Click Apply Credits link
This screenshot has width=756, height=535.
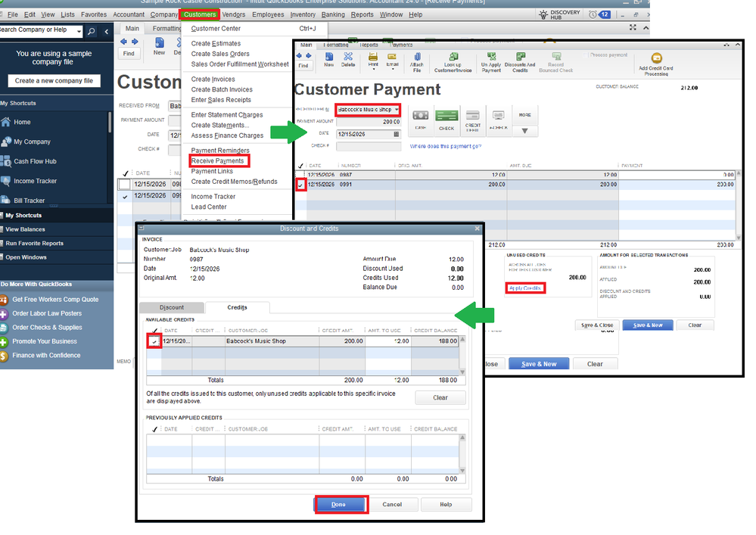click(525, 288)
